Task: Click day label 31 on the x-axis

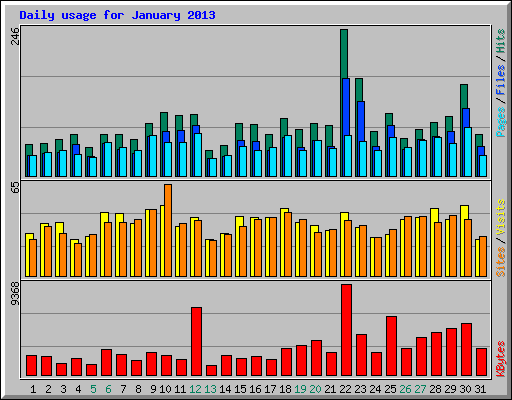Action: pyautogui.click(x=480, y=389)
